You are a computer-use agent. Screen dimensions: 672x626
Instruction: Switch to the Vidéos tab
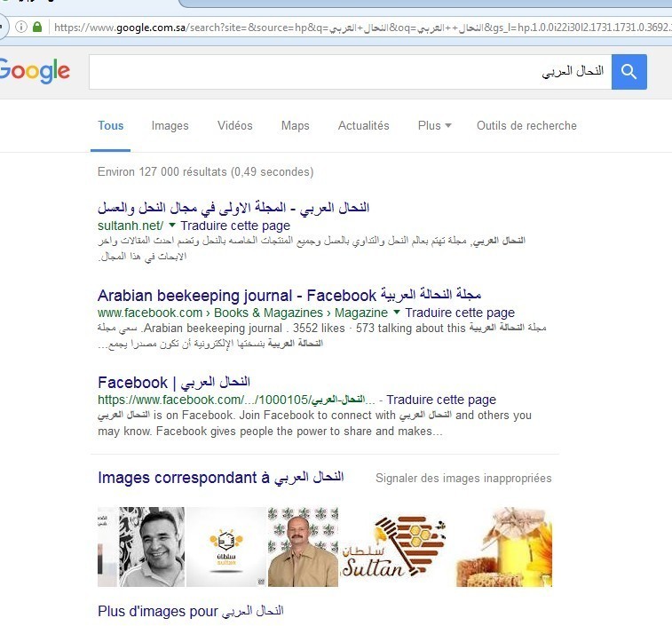coord(235,125)
